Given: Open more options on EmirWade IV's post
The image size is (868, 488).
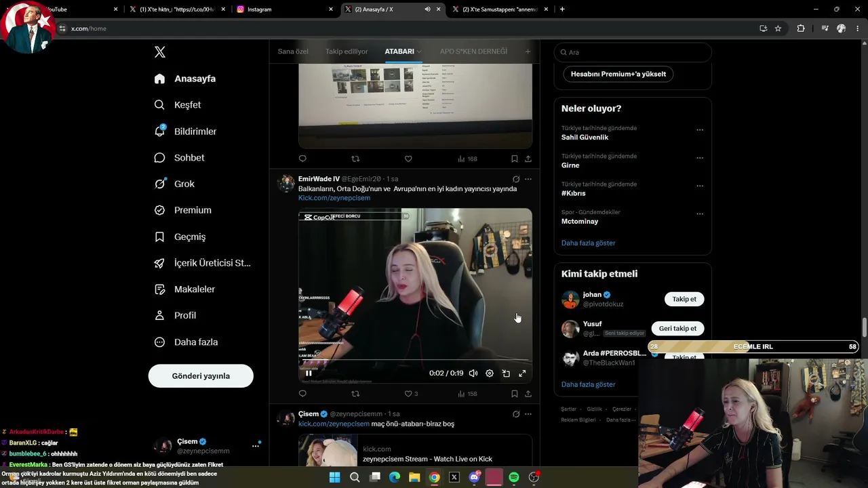Looking at the screenshot, I should [x=528, y=179].
